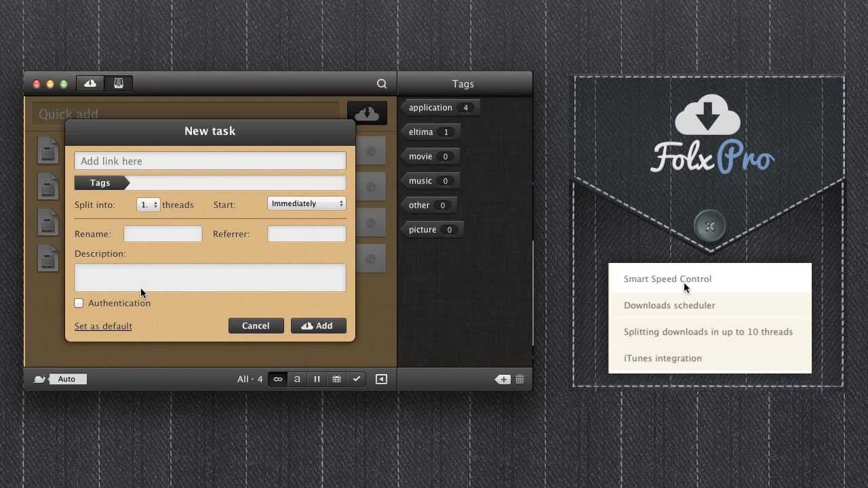Show all tasks with the infinity filter
The image size is (868, 488).
pos(277,379)
